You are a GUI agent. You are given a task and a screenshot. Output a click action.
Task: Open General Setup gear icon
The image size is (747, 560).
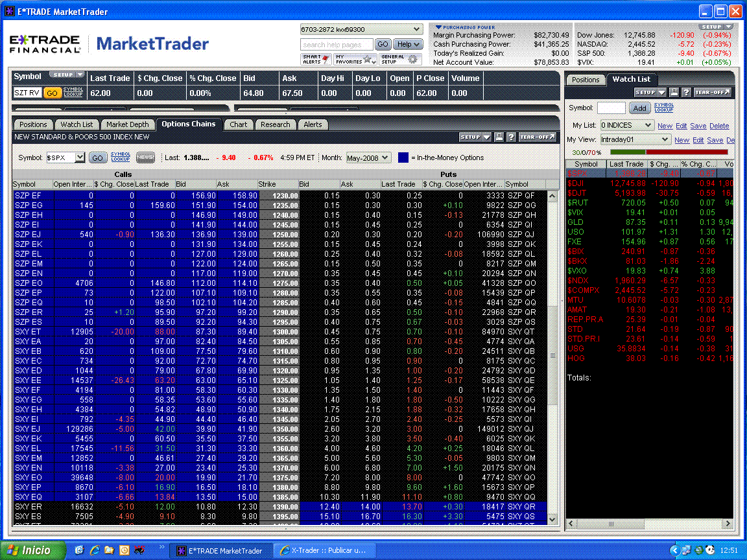pos(412,59)
